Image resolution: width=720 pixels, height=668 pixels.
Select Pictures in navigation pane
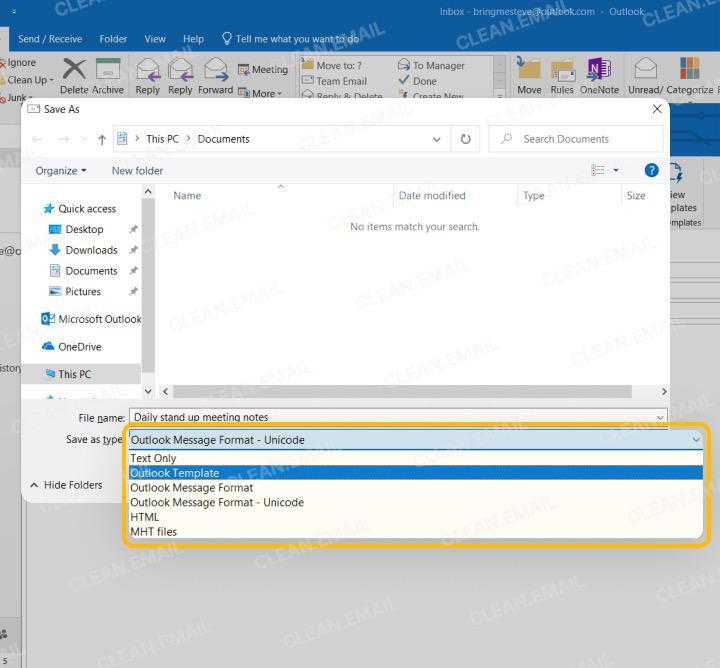click(75, 292)
